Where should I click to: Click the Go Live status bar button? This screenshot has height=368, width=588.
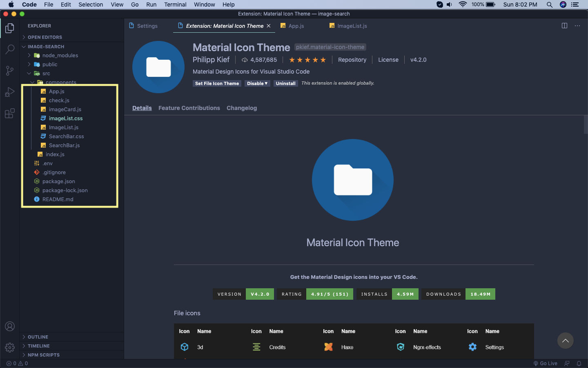coord(545,364)
